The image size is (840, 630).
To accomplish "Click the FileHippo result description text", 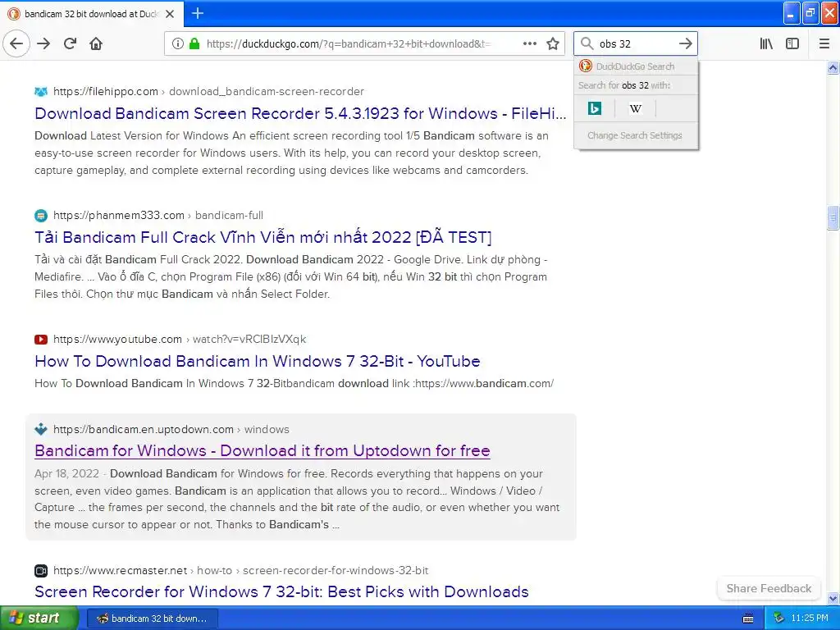I will click(291, 153).
